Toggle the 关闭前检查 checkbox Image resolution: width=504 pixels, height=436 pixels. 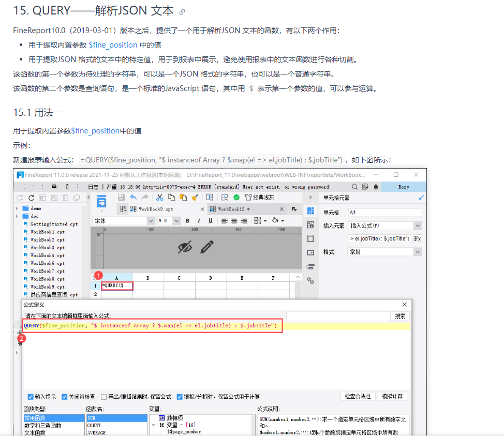click(64, 397)
